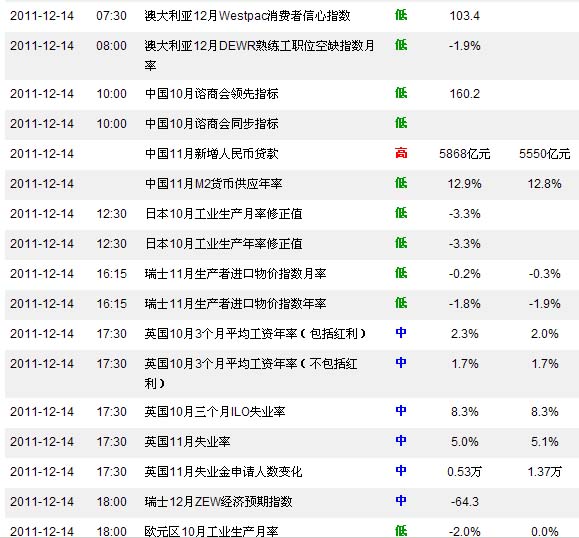Click the 103.4 value for Westpac index
This screenshot has height=538, width=579.
click(x=465, y=16)
